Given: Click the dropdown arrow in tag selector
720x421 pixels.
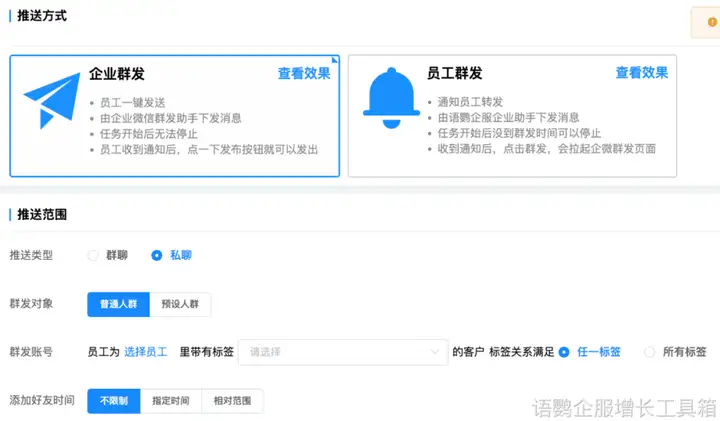Looking at the screenshot, I should (433, 352).
